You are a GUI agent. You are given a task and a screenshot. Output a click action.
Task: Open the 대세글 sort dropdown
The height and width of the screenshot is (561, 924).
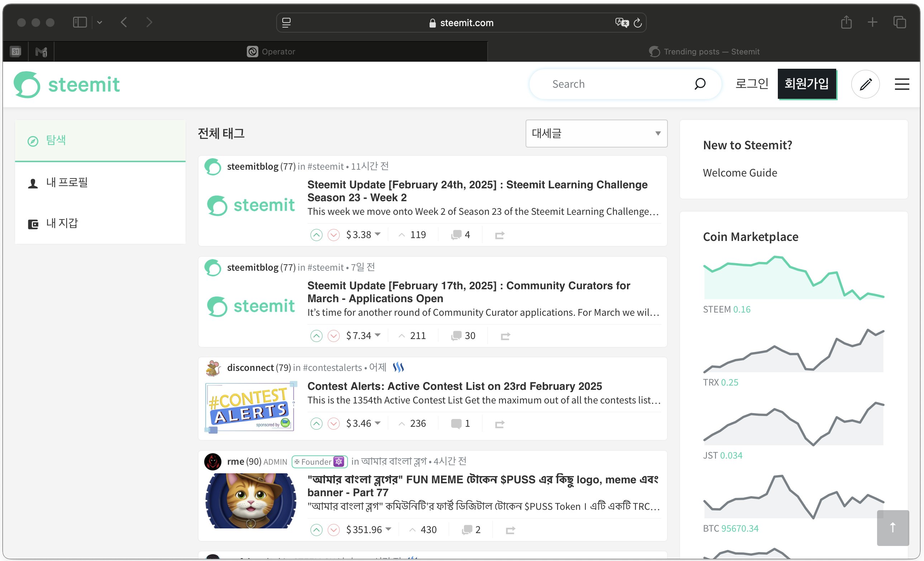pyautogui.click(x=596, y=134)
